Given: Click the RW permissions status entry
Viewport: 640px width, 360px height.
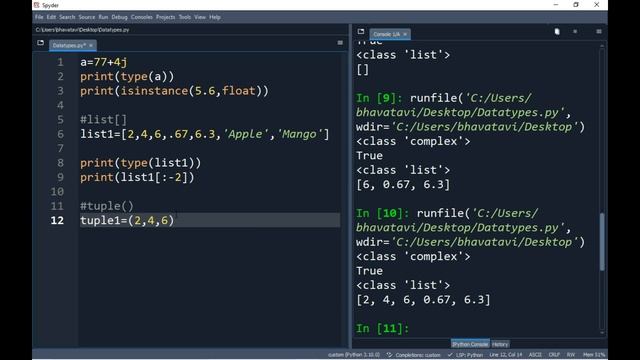Looking at the screenshot, I should 571,355.
